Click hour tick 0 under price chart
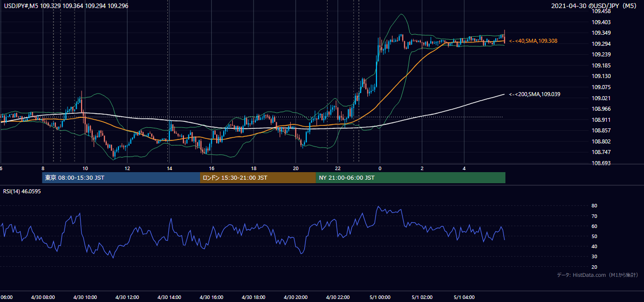644x302 pixels. point(380,169)
